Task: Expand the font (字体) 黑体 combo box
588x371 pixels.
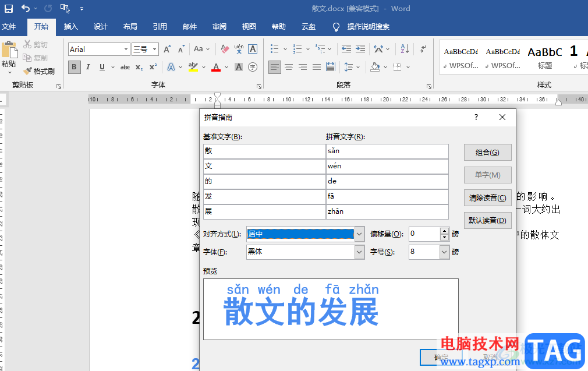Action: point(359,252)
